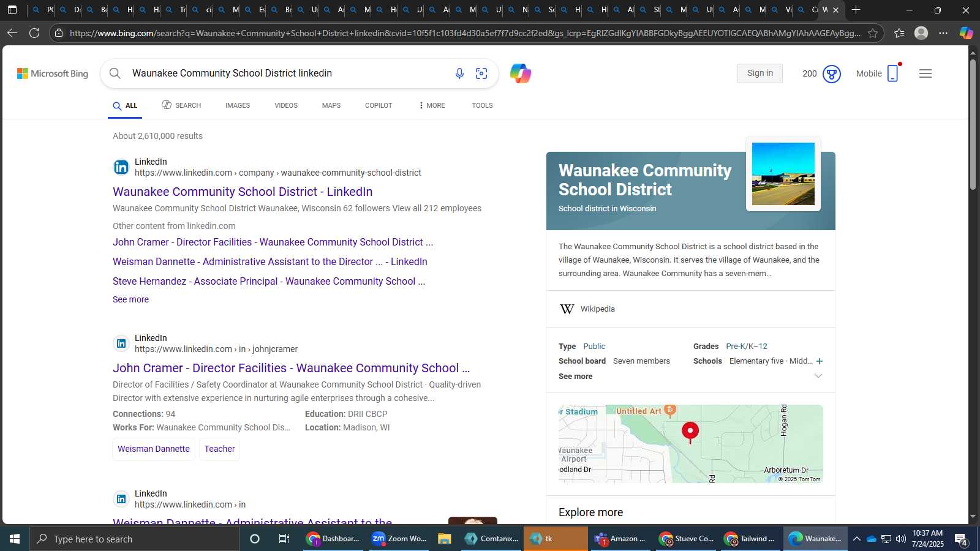Click the search magnifier icon in search box
This screenshot has height=551, width=980.
point(115,73)
